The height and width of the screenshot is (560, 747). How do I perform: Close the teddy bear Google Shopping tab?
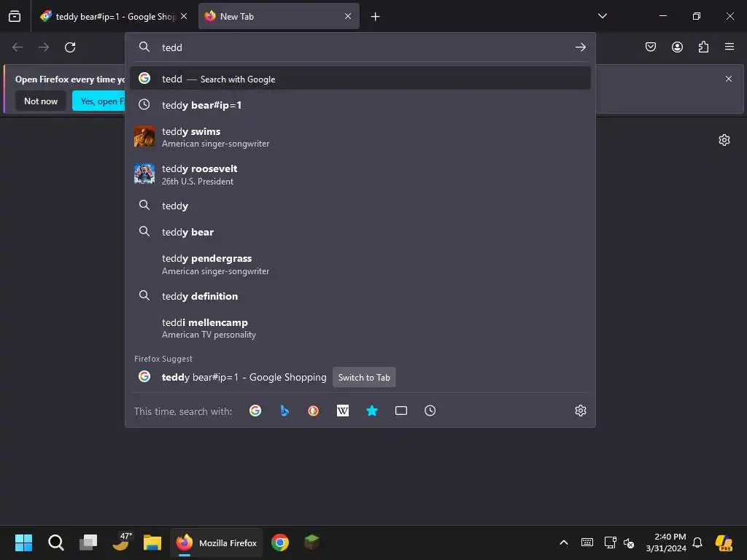coord(184,16)
